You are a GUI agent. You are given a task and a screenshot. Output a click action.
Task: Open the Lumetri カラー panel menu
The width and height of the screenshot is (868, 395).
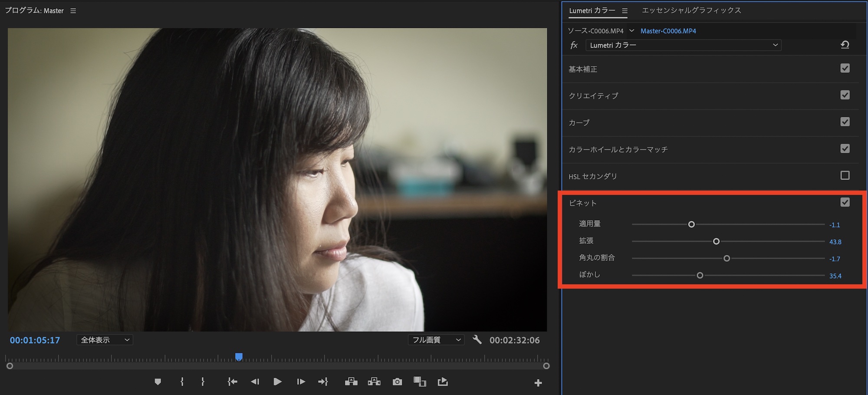click(x=625, y=11)
